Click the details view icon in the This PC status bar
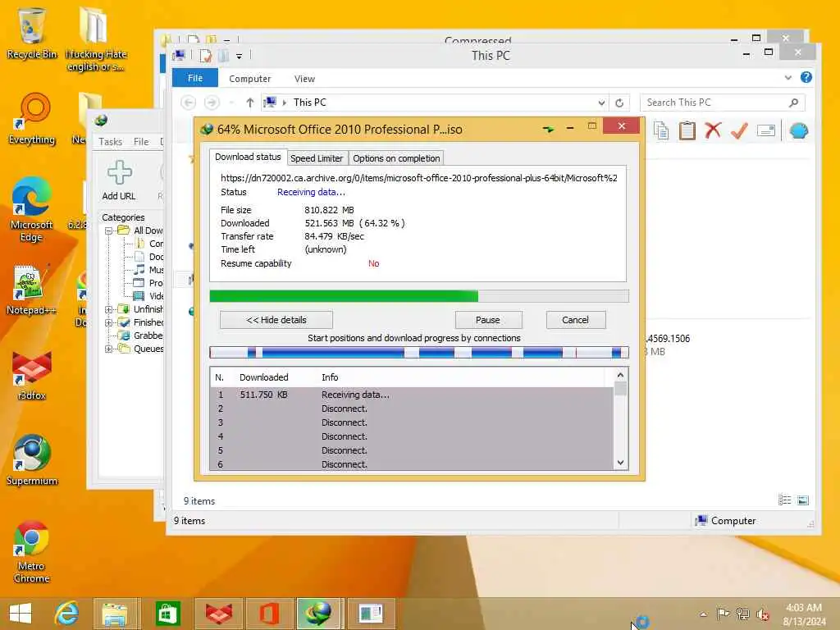The image size is (840, 630). click(784, 500)
